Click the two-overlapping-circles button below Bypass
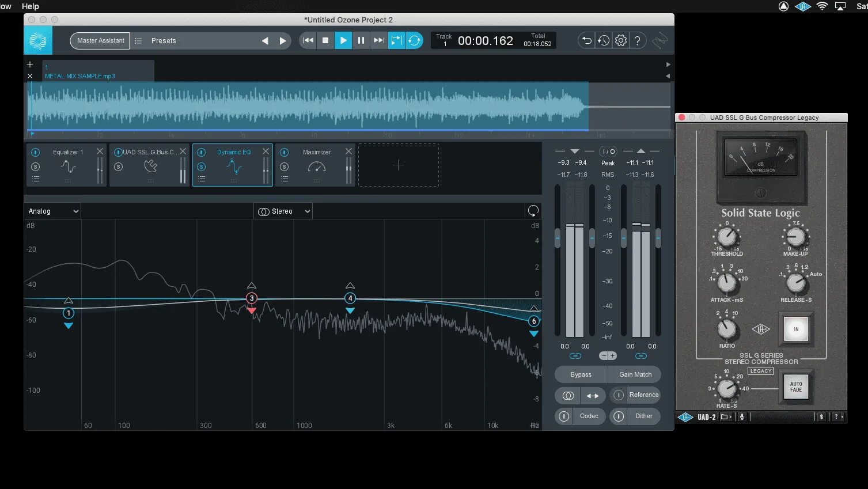 (568, 396)
